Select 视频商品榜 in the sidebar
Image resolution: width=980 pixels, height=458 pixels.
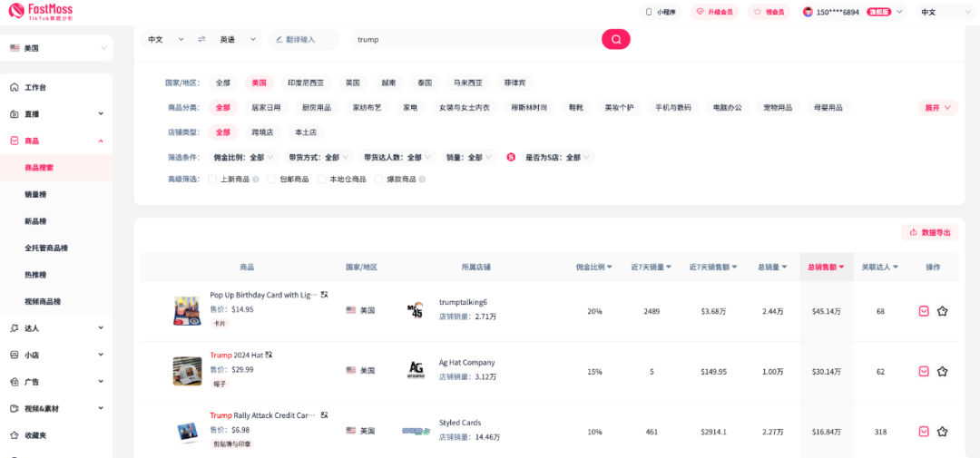(43, 301)
